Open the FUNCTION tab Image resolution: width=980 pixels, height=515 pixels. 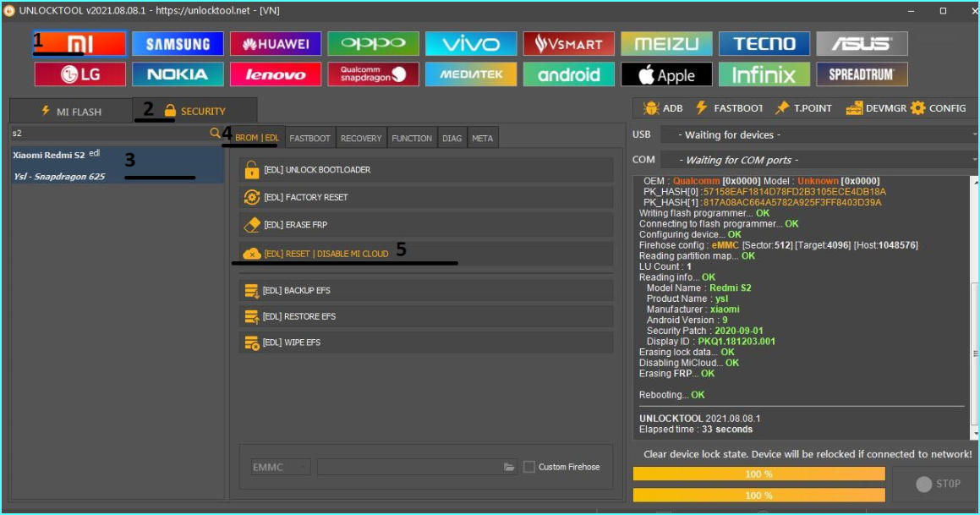(411, 138)
